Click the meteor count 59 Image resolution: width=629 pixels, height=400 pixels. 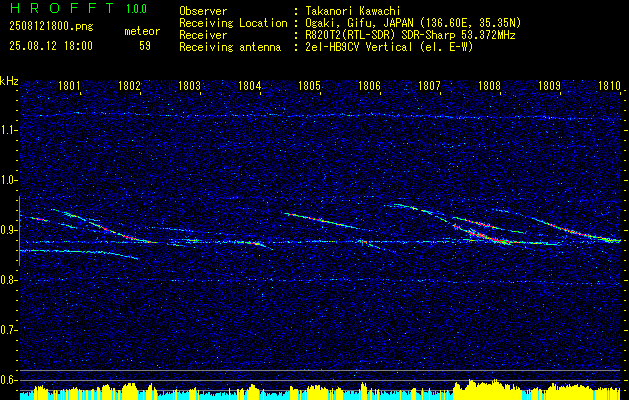pyautogui.click(x=145, y=46)
